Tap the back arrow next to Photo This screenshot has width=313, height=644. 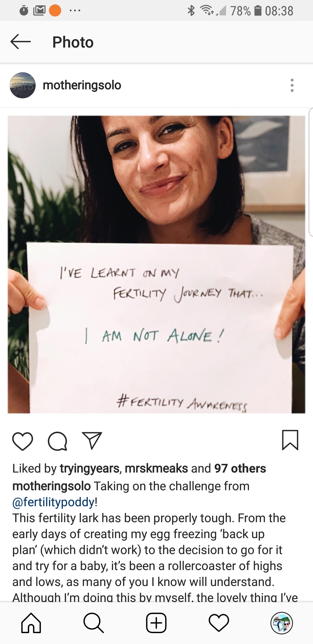click(x=21, y=42)
